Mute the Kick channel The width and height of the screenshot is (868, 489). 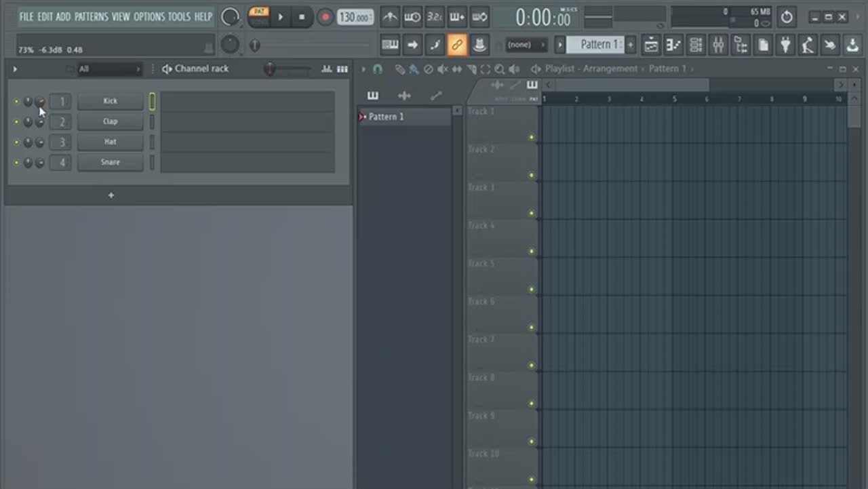[16, 102]
